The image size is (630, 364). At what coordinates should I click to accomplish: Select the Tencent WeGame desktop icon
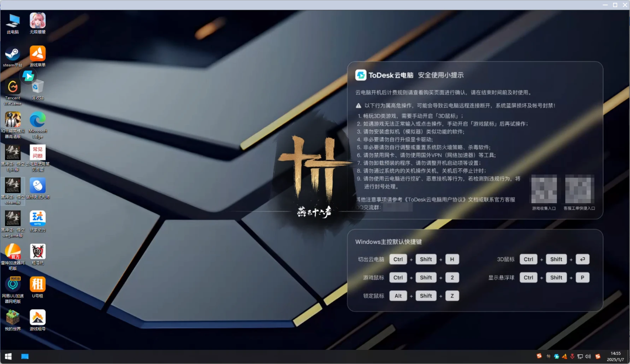(13, 92)
